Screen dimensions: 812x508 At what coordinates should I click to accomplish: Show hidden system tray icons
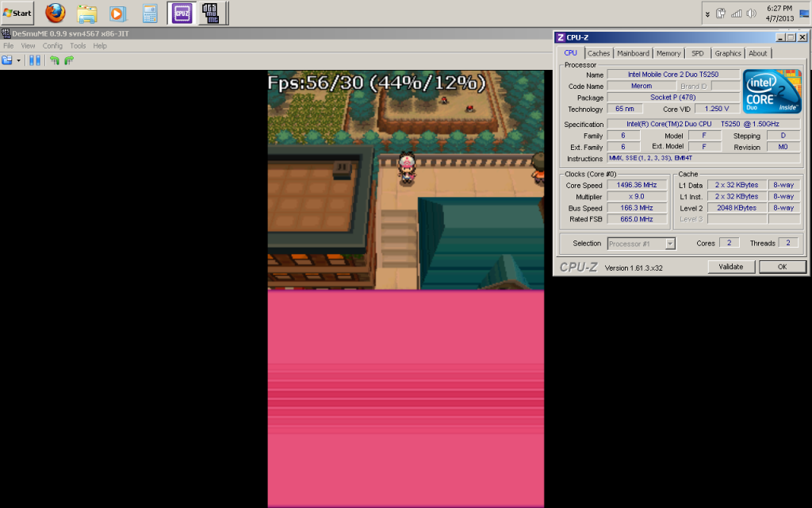point(707,13)
